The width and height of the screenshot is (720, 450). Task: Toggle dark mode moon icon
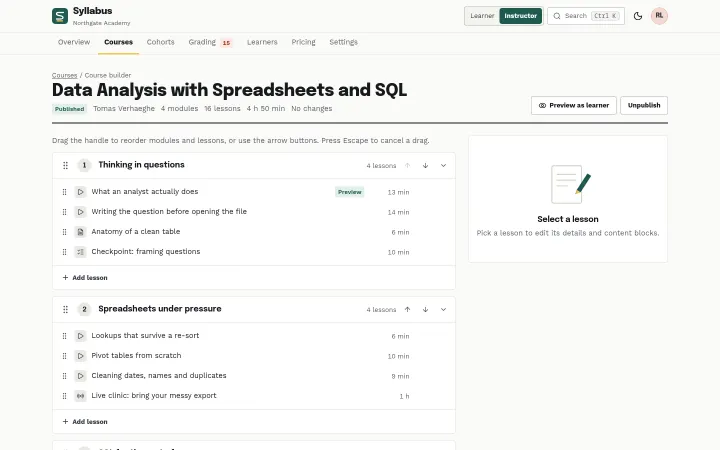coord(638,16)
